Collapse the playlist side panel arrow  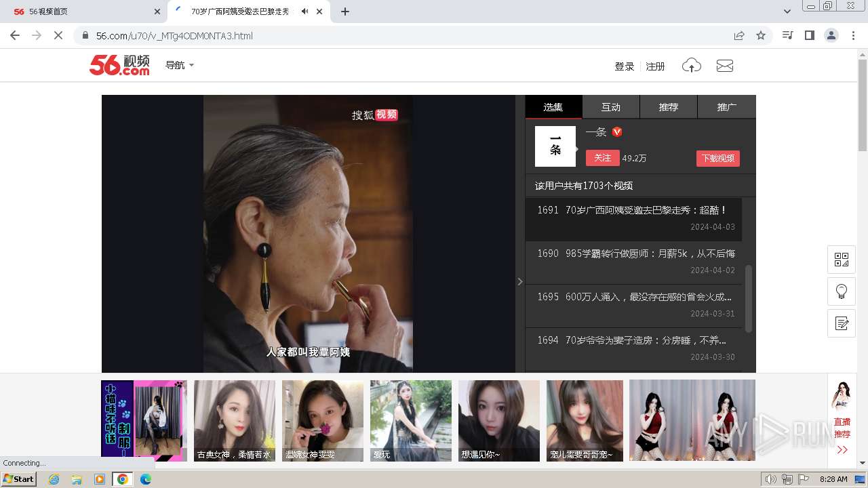[520, 281]
